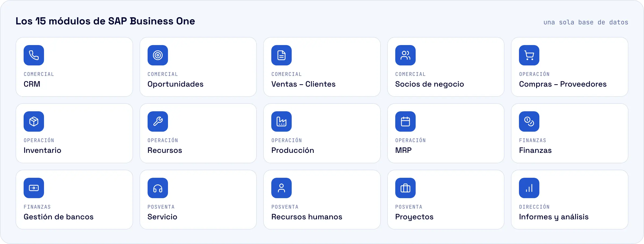Select the Gestión de bancos title
644x244 pixels.
point(58,217)
